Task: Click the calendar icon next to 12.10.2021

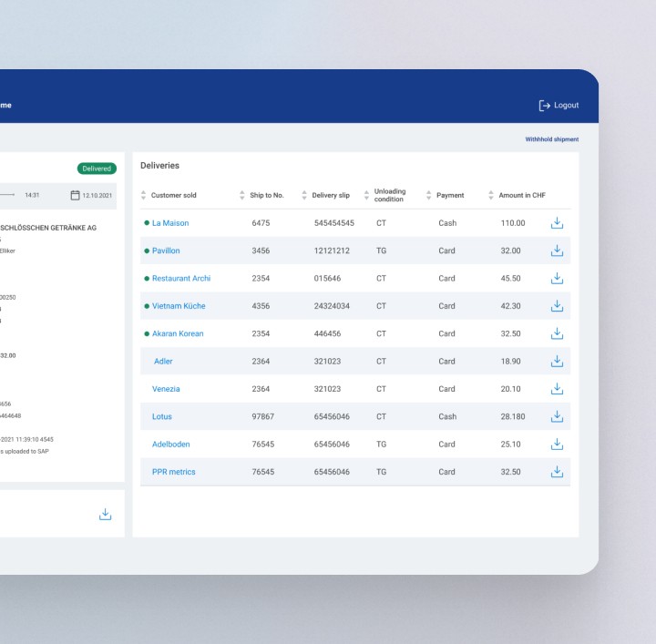Action: coord(75,195)
